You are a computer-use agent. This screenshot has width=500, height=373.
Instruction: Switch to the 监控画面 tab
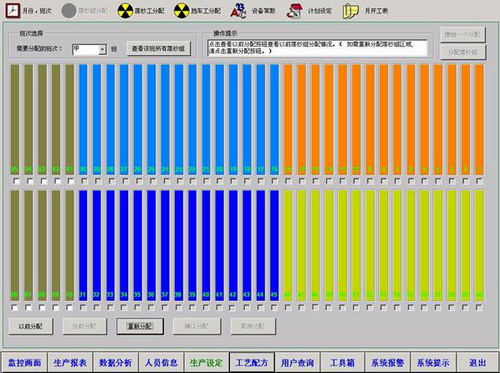coord(24,362)
